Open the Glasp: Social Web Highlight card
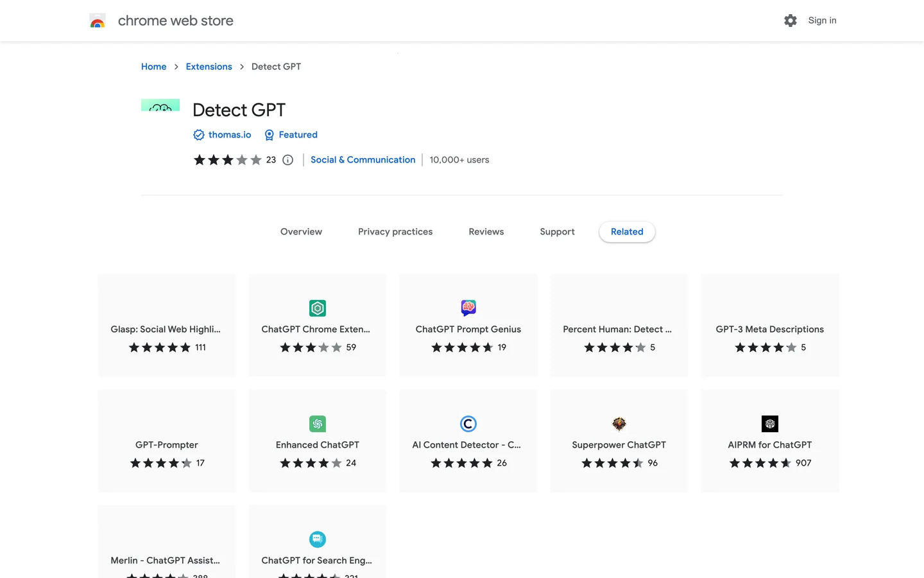 tap(167, 326)
